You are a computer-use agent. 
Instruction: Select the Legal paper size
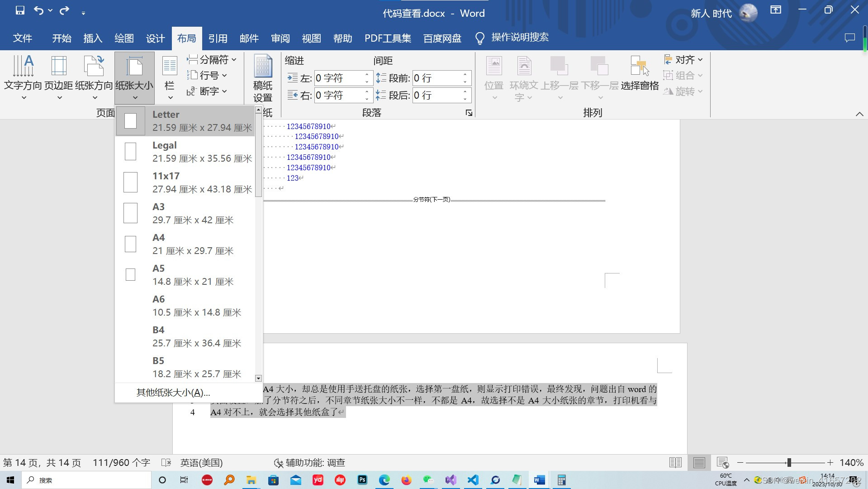pyautogui.click(x=185, y=152)
